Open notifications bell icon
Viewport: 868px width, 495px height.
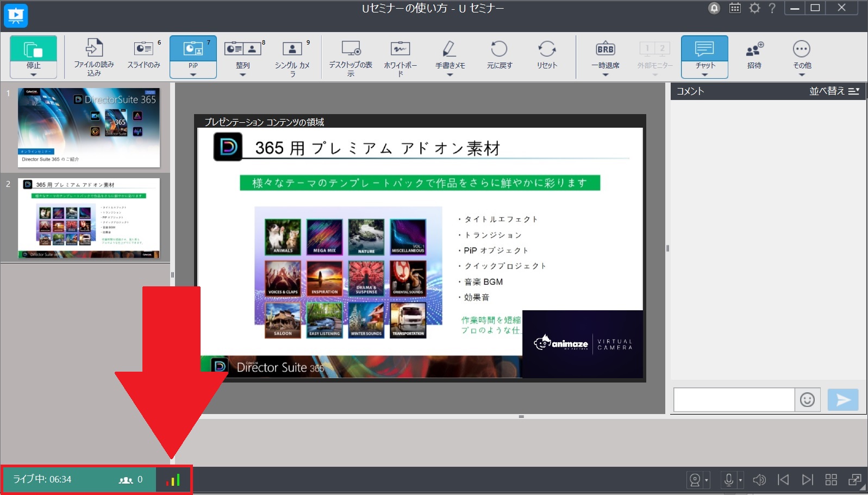pos(714,8)
